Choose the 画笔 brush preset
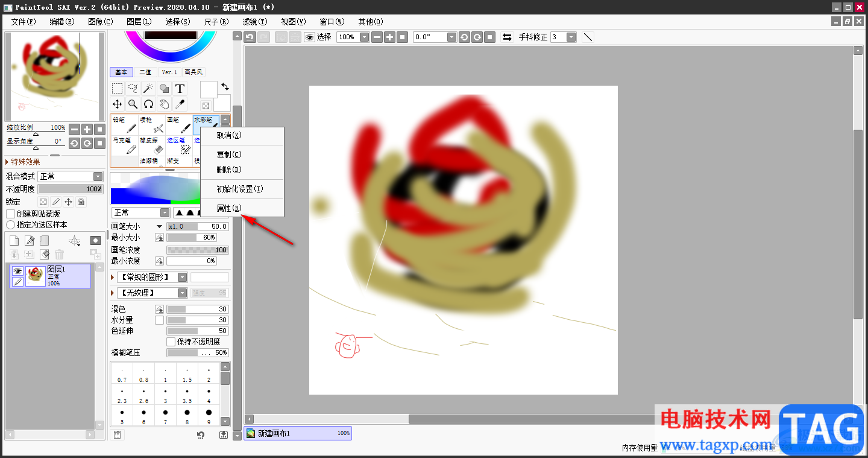 point(179,125)
